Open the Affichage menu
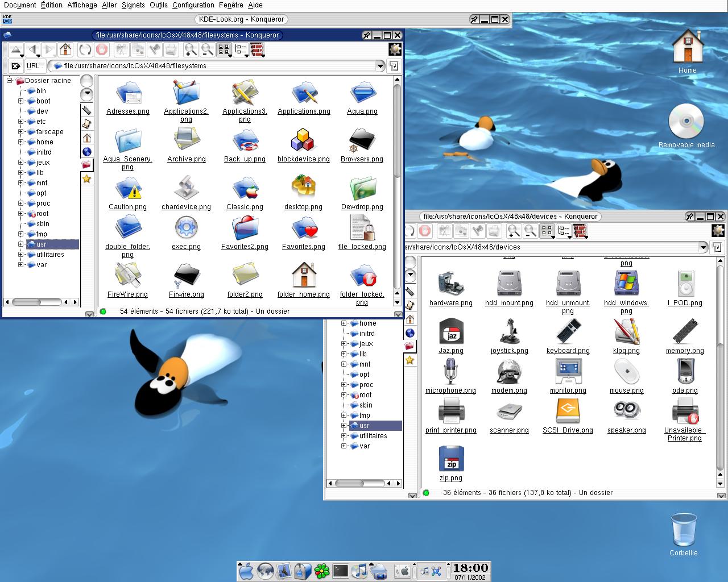Screen dimensions: 728x582 [82, 5]
